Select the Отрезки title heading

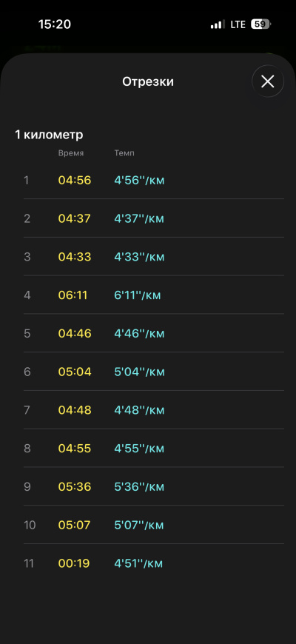pos(148,81)
